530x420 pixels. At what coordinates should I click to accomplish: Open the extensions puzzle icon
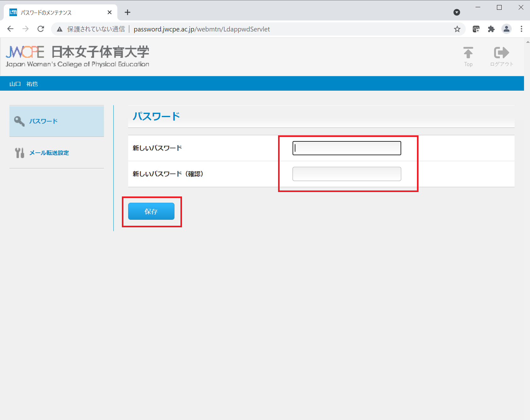pos(491,29)
